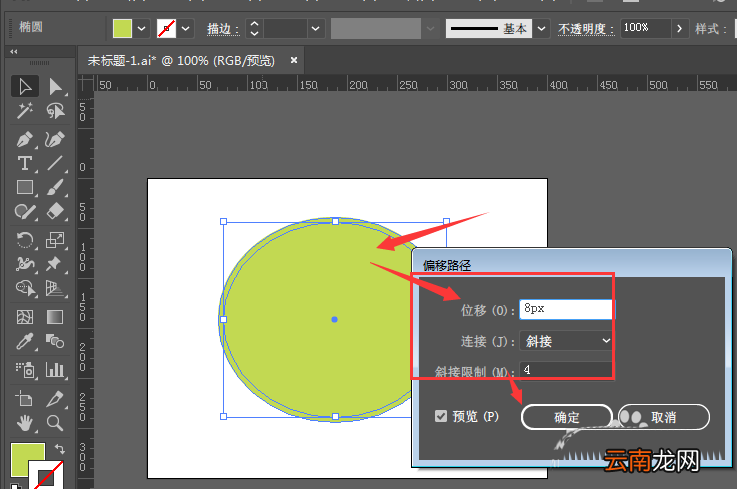Click the 偏移路径 dialog title bar
The height and width of the screenshot is (489, 737).
tap(571, 265)
